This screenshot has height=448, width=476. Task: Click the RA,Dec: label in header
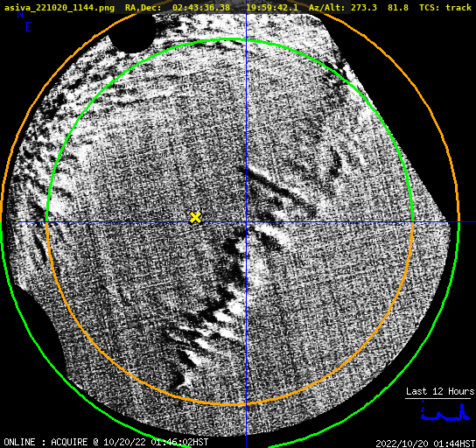[x=143, y=7]
